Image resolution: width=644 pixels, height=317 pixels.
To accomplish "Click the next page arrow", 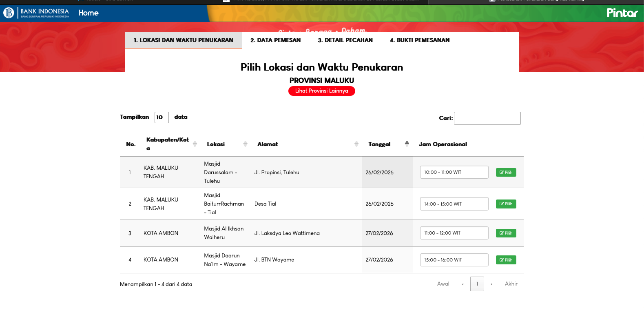I will tap(491, 284).
